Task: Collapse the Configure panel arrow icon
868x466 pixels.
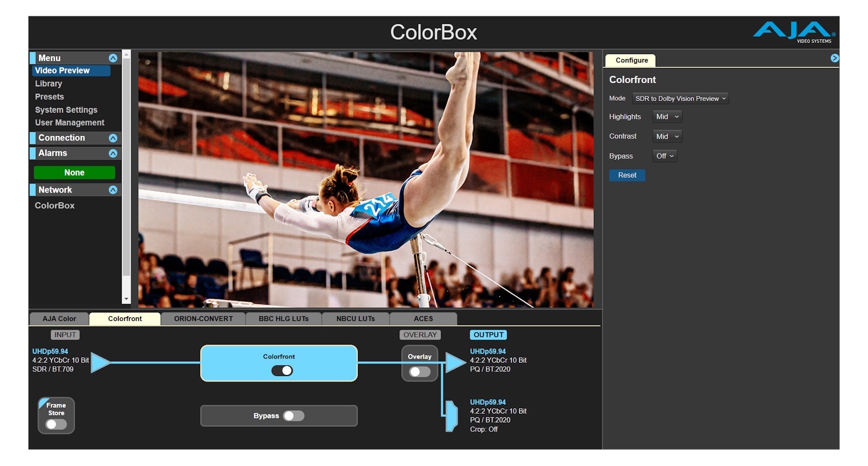Action: point(835,58)
